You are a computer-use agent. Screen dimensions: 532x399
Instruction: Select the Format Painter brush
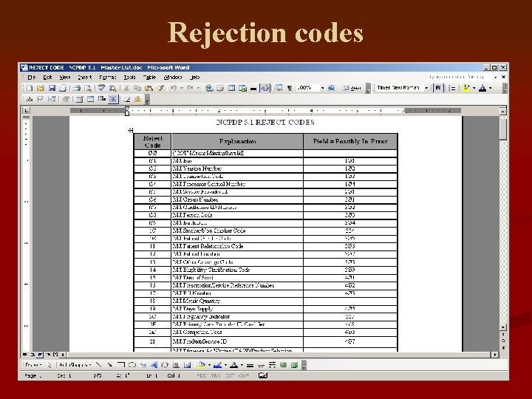click(x=160, y=88)
